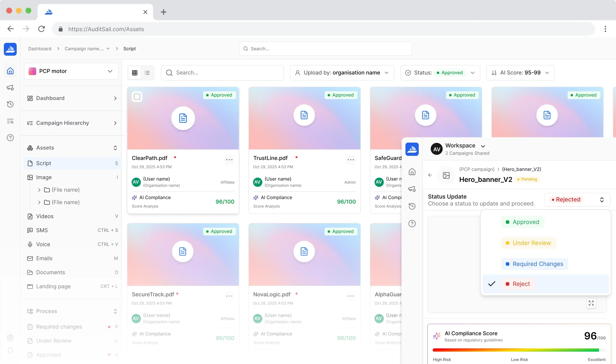Screen dimensions: 616x364
Task: Click the Dashboard breadcrumb link
Action: pos(39,49)
